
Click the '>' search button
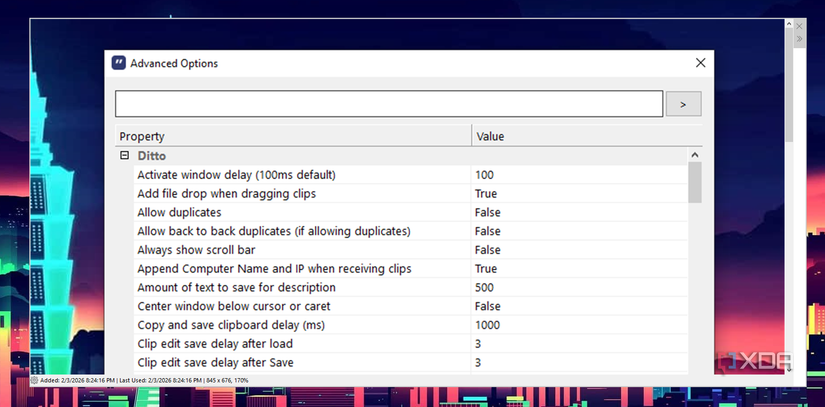pyautogui.click(x=683, y=104)
